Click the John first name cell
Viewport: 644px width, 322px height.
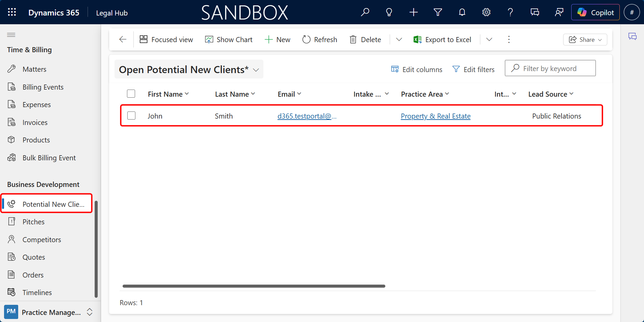[155, 116]
